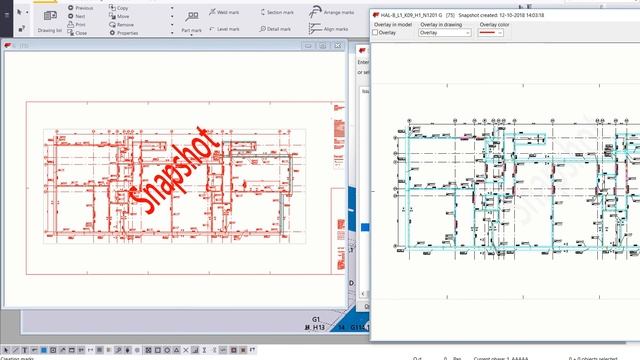Select the T text tool in bottom toolbar
The height and width of the screenshot is (360, 640).
(x=24, y=350)
